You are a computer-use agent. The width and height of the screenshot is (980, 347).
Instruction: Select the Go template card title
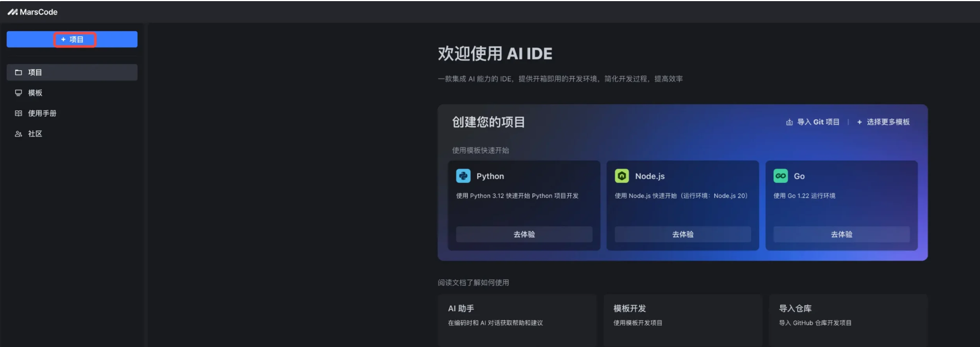[799, 176]
